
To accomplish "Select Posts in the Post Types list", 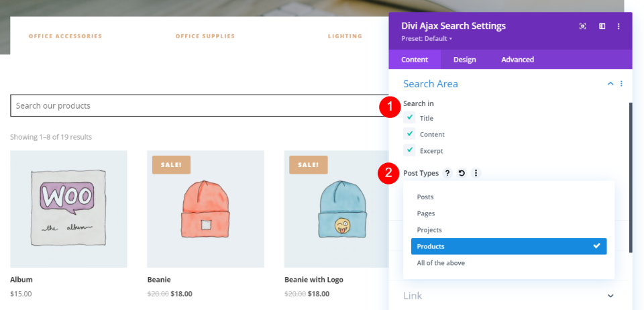I will [425, 197].
